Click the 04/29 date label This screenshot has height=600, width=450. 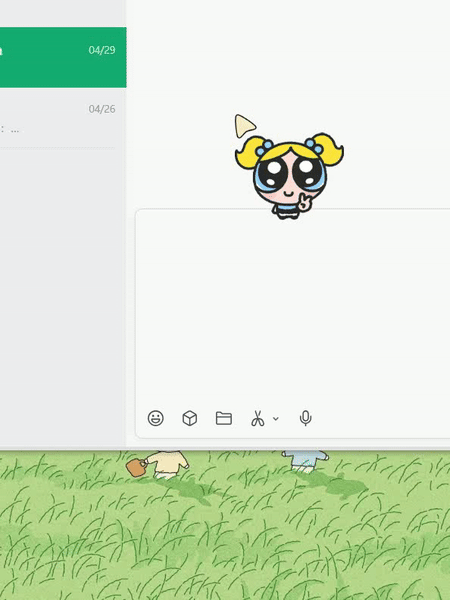(x=102, y=50)
